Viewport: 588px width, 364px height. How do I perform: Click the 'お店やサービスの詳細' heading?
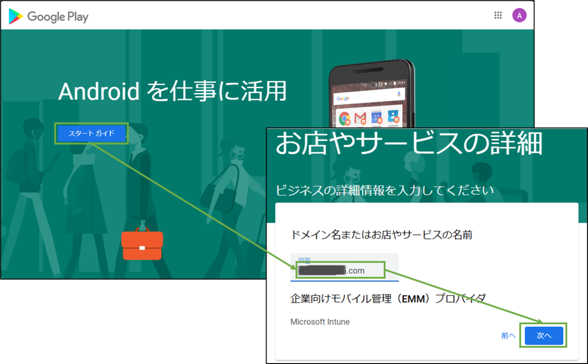coord(409,144)
